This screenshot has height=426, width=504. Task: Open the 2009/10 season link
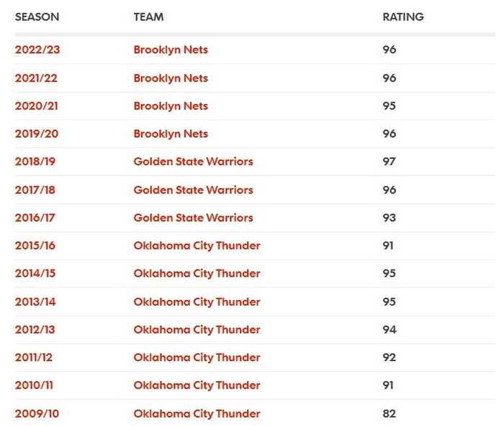point(37,414)
